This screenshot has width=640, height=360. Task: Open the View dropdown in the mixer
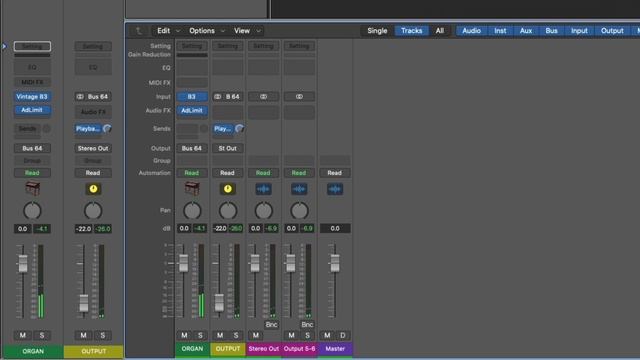(247, 31)
